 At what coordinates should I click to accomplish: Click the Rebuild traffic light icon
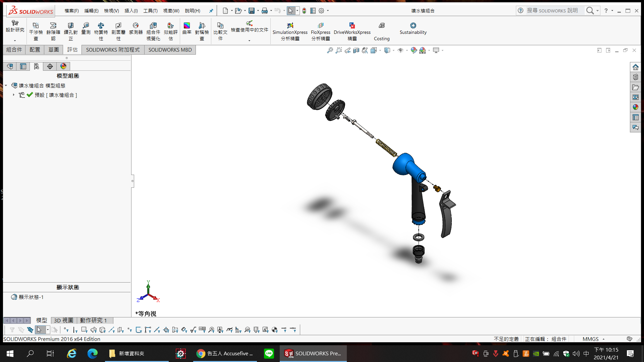[x=304, y=11]
